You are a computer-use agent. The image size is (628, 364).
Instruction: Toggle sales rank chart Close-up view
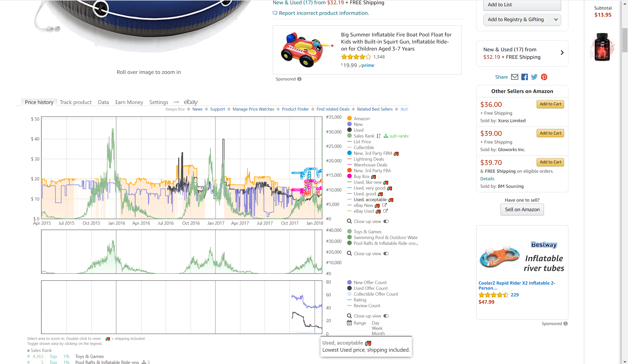[x=386, y=254]
